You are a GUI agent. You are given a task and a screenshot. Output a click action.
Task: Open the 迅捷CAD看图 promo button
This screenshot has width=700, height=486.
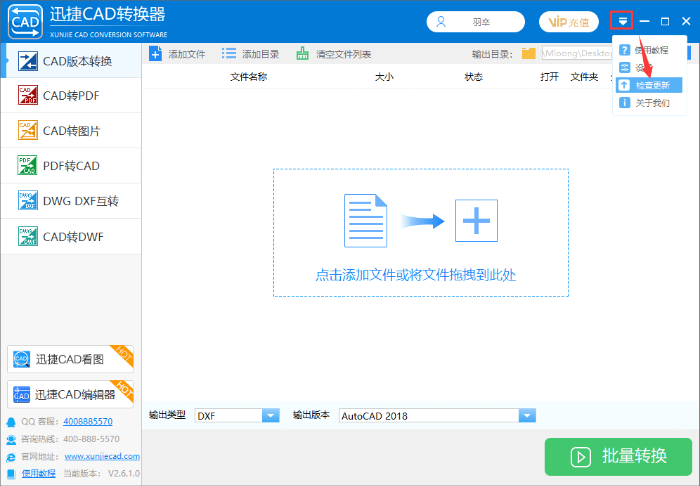[x=70, y=359]
